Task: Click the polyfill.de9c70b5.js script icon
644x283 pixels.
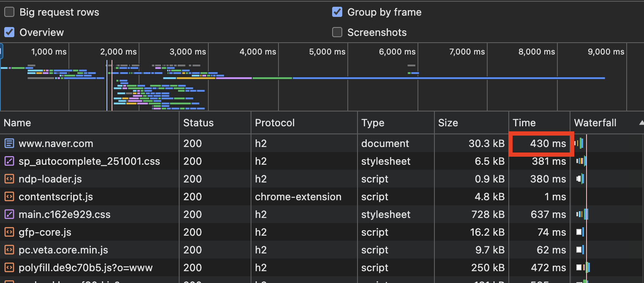Action: pyautogui.click(x=9, y=268)
